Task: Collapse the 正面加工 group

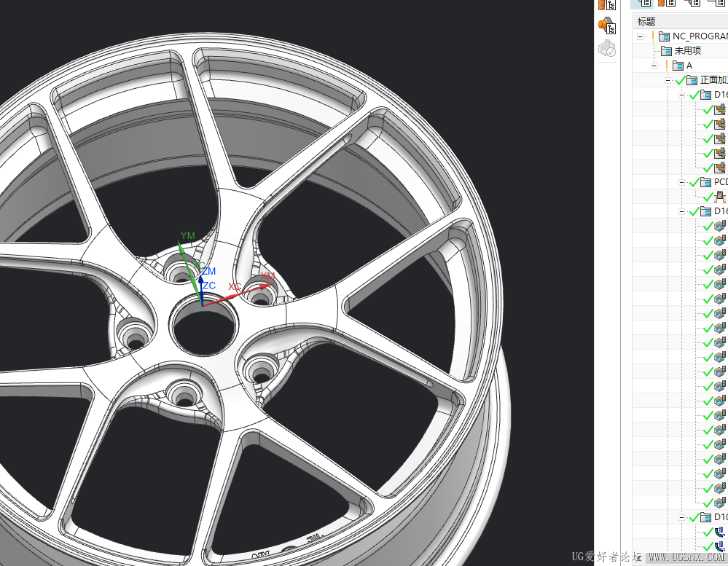Action: [x=668, y=80]
